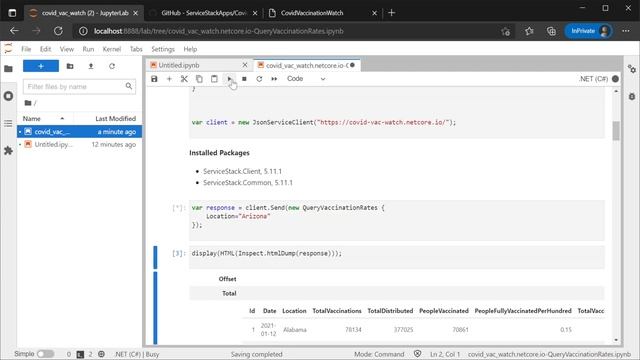The image size is (640, 360).
Task: Reload the page in browser
Action: (58, 31)
